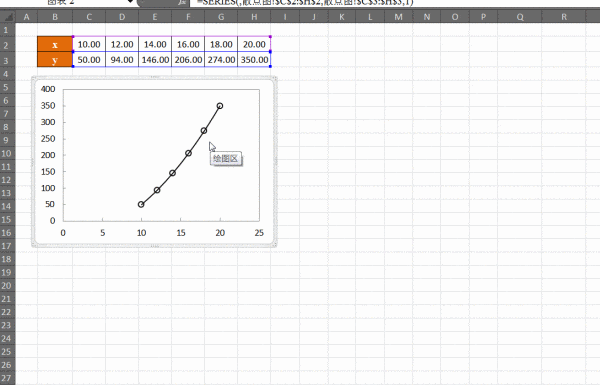
Task: Select the cell containing 146.00
Action: (155, 60)
